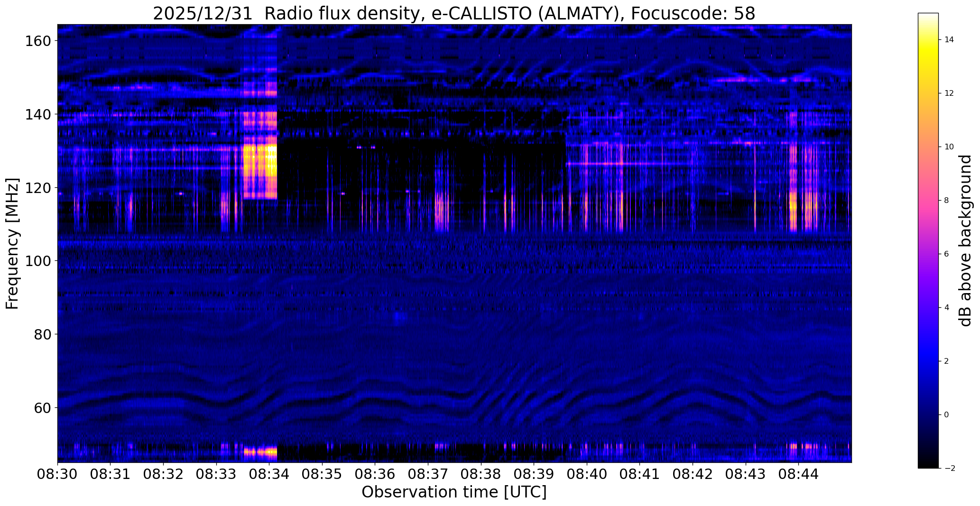Image resolution: width=980 pixels, height=506 pixels.
Task: Click the 60 frequency tick label
Action: pos(43,407)
